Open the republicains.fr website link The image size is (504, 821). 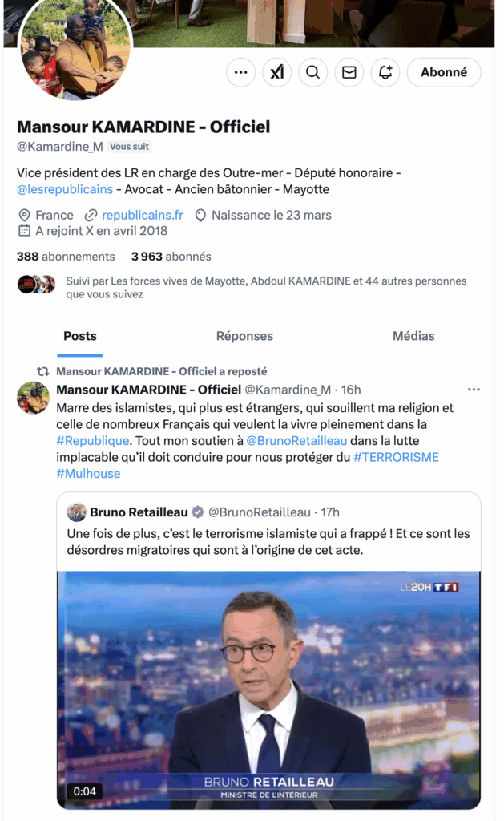[142, 215]
